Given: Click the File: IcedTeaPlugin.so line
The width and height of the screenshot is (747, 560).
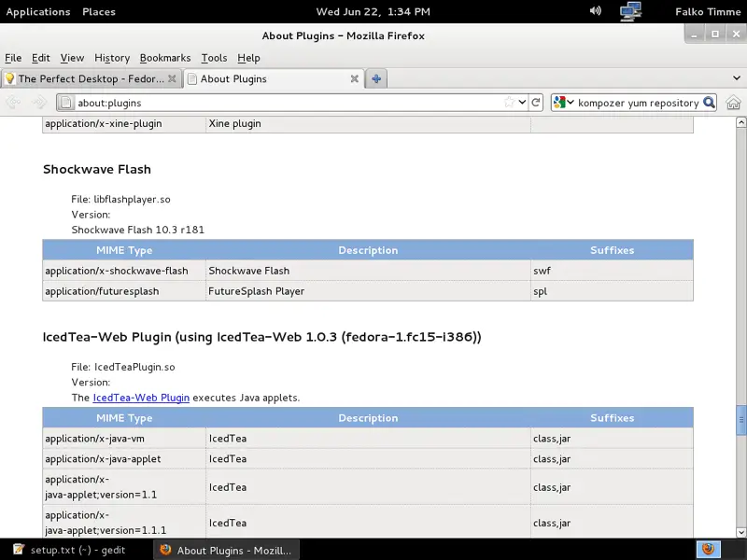Looking at the screenshot, I should tap(123, 367).
